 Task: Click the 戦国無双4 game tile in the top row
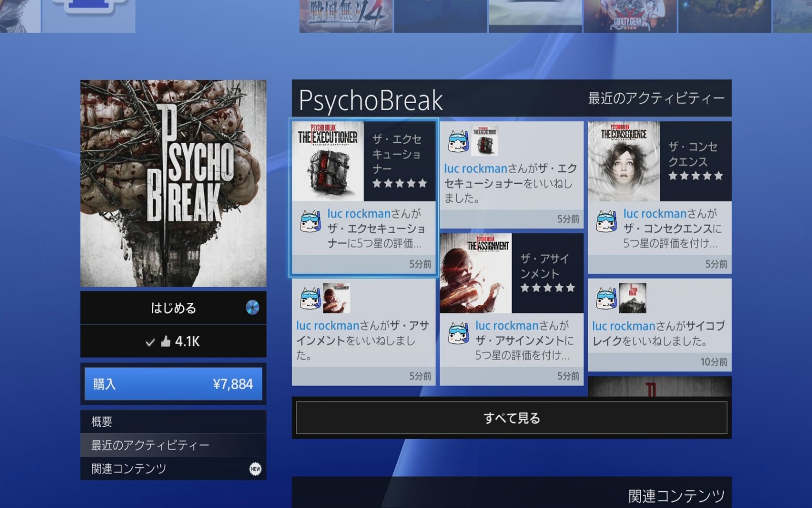click(x=346, y=16)
